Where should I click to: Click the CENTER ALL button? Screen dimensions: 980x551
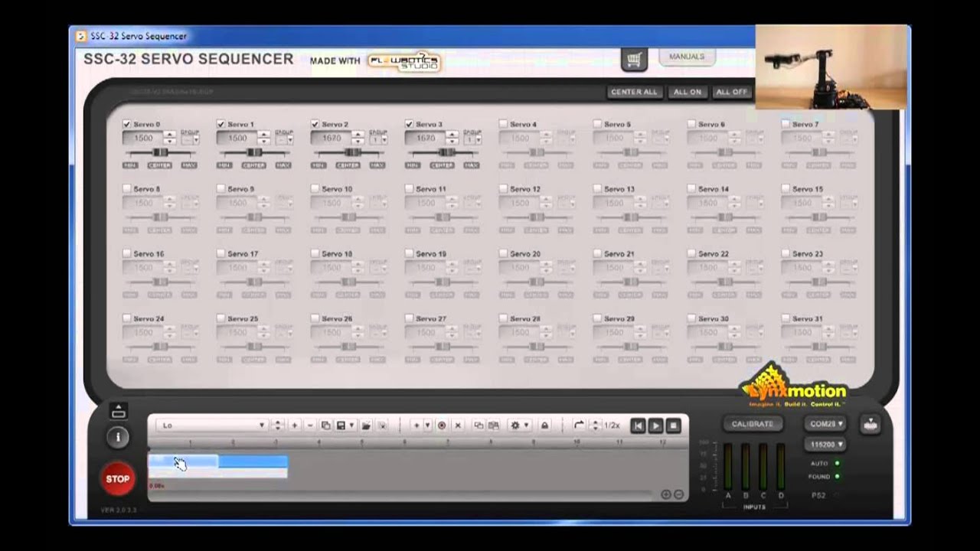634,92
